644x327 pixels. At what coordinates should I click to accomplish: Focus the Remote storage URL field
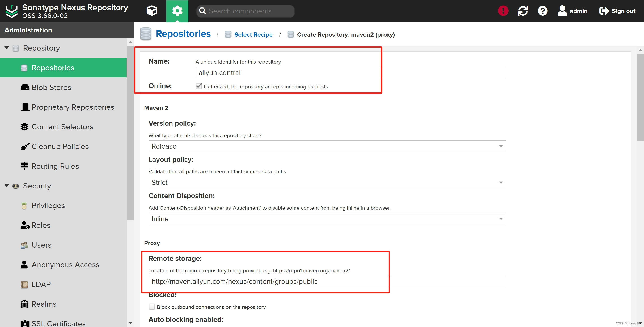[x=327, y=282]
